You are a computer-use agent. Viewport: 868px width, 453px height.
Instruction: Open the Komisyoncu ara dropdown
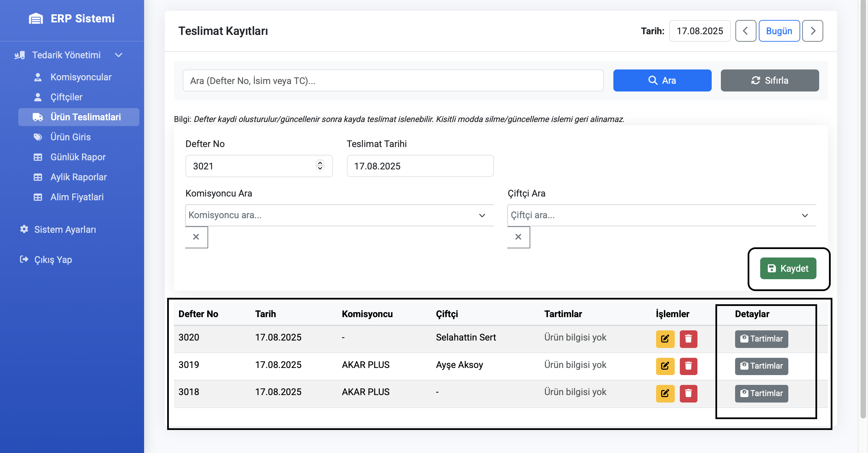(339, 215)
